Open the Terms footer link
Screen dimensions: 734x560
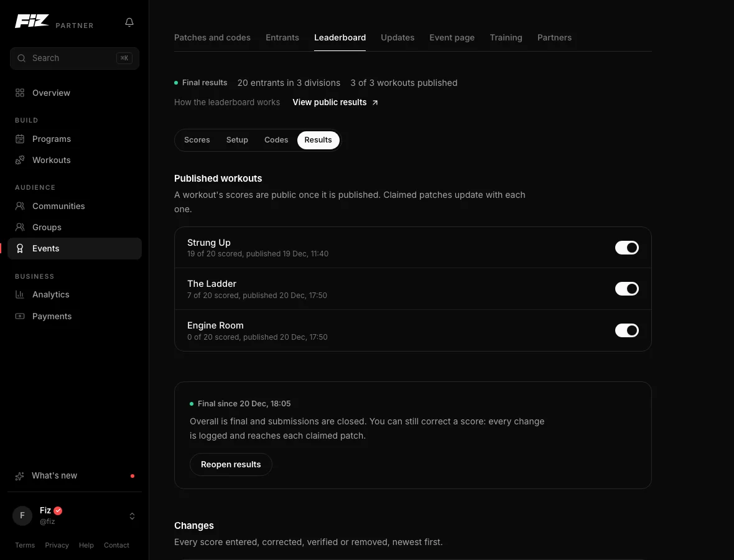[25, 546]
